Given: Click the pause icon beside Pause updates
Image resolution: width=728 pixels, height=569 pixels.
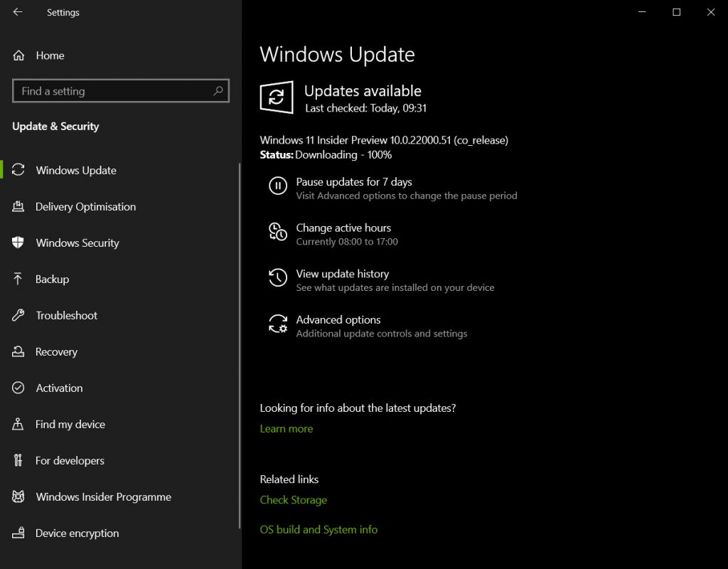Looking at the screenshot, I should click(x=278, y=186).
